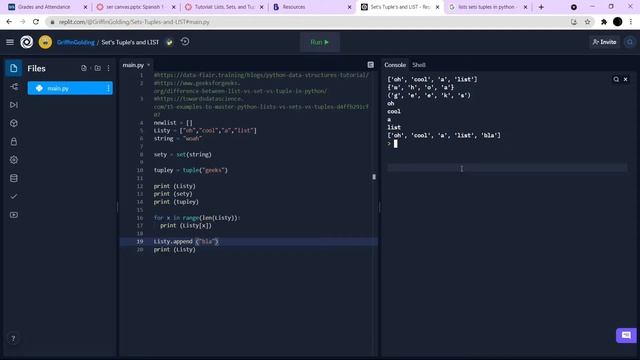Select the main.py editor tab
The width and height of the screenshot is (640, 360).
click(x=133, y=65)
